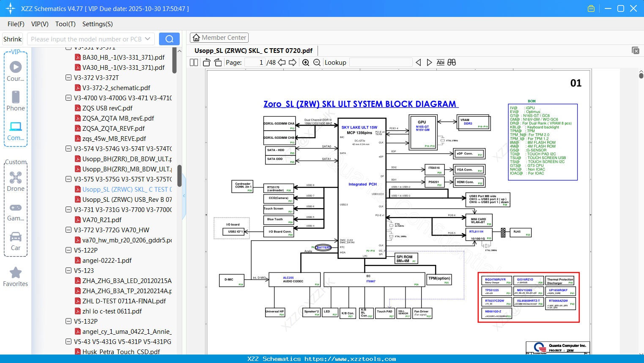Image resolution: width=644 pixels, height=363 pixels.
Task: Rotate the page counterclockwise
Action: 207,63
